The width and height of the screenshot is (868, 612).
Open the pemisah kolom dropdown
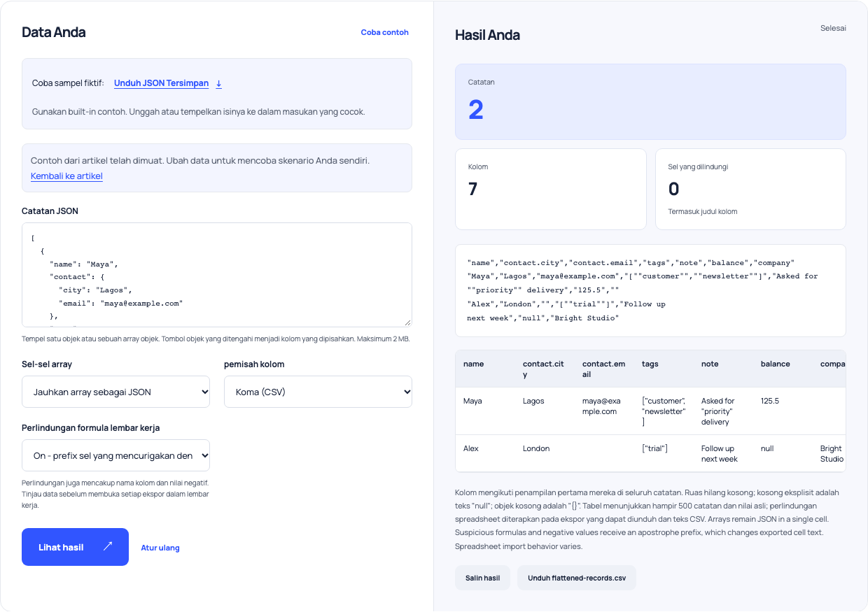pos(318,392)
